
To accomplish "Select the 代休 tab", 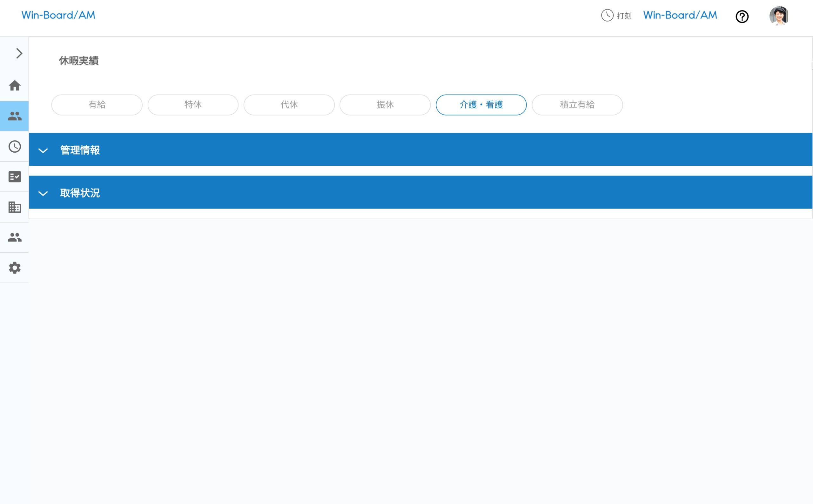I will pos(289,105).
